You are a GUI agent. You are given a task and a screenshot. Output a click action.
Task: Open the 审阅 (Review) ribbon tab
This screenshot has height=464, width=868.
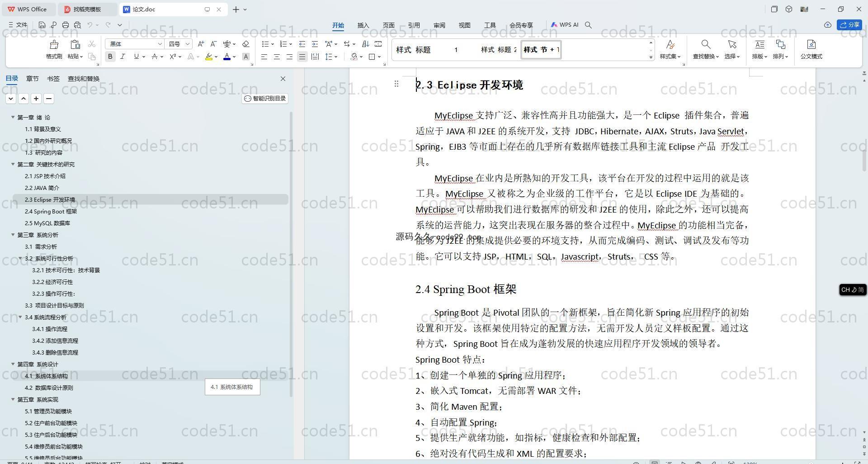coord(439,25)
